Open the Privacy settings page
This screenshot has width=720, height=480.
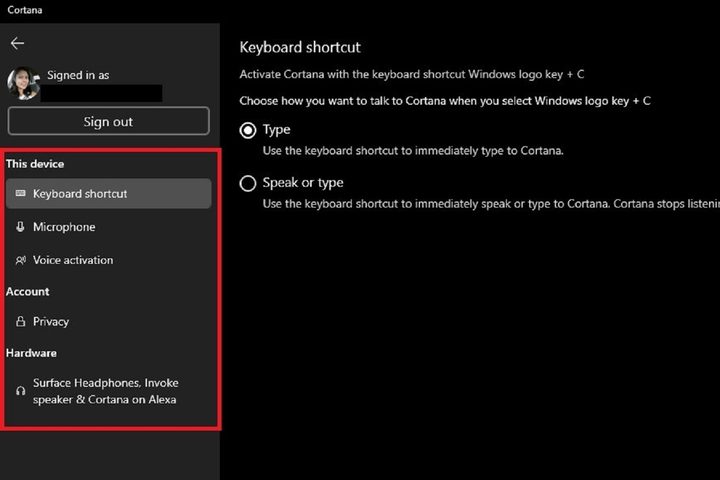108,322
